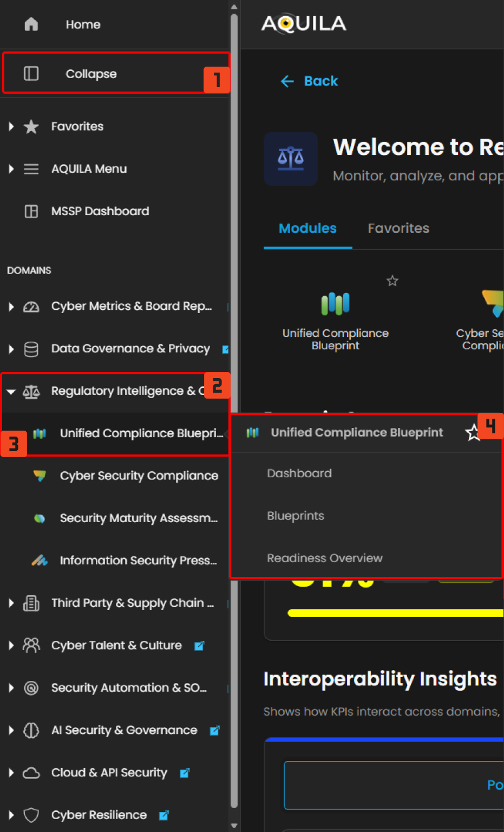Open the Home link in sidebar

pos(83,24)
